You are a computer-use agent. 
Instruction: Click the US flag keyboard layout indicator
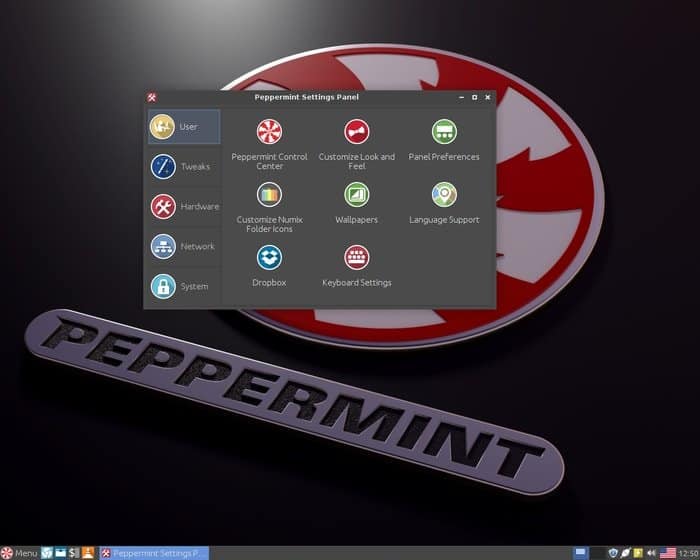pos(667,553)
